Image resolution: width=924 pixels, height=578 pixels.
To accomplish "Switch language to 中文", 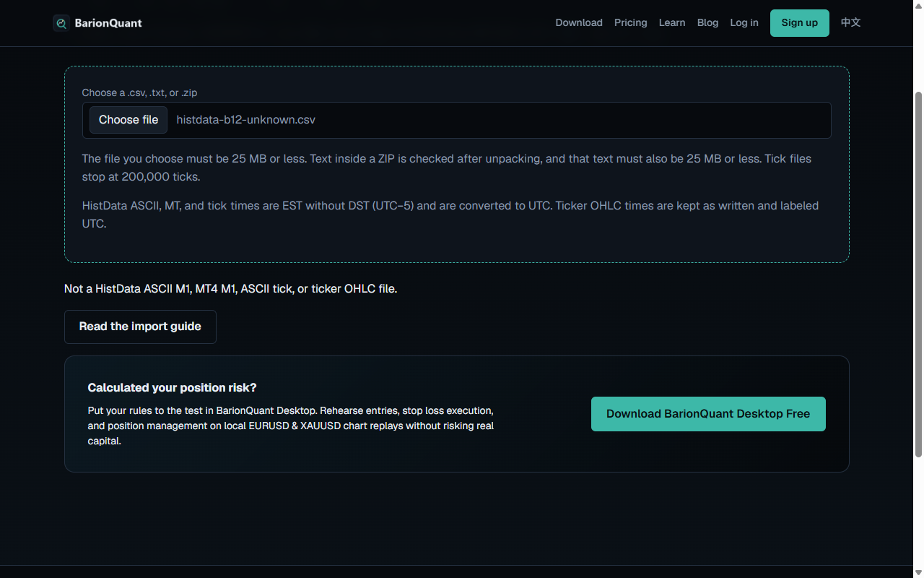I will [851, 22].
